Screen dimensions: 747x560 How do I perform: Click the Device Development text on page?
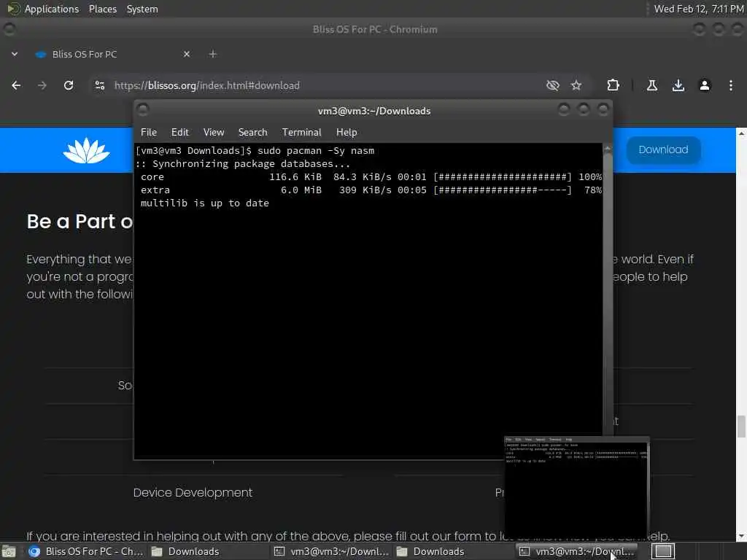(193, 492)
